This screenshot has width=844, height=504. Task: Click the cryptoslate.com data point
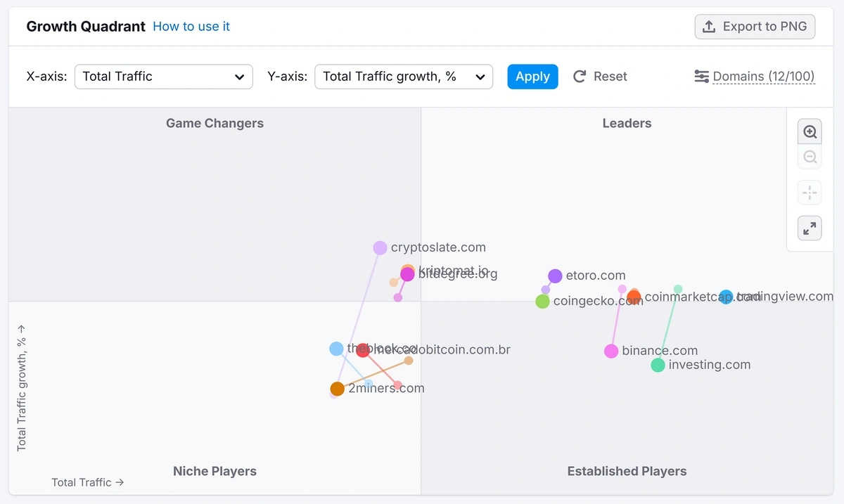pyautogui.click(x=380, y=247)
